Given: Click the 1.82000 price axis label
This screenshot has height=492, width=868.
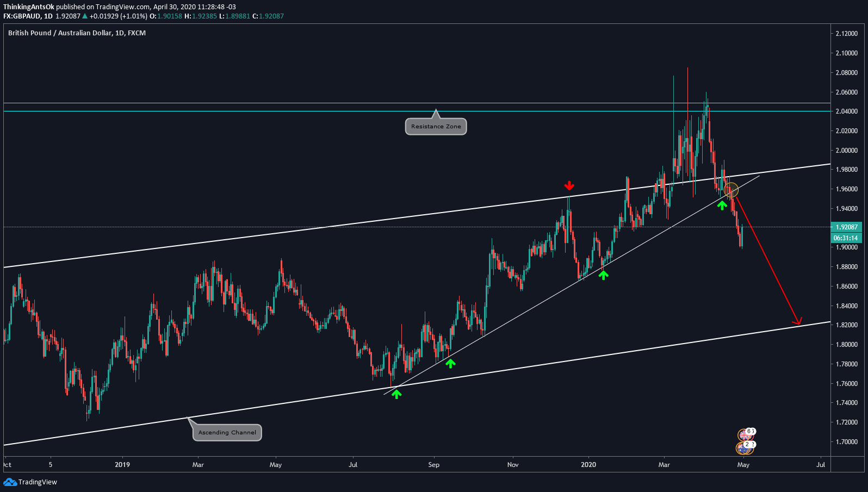Looking at the screenshot, I should [847, 325].
